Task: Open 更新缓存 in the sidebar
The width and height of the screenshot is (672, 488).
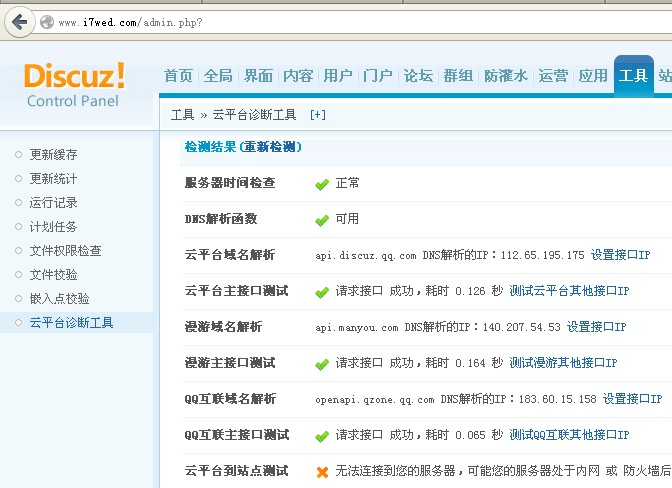Action: point(53,155)
